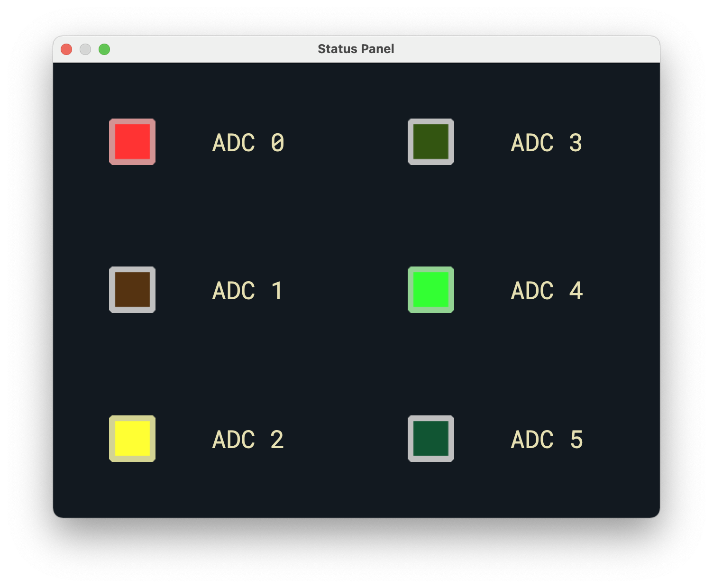This screenshot has width=713, height=588.
Task: Click the ADC 0 text label
Action: pyautogui.click(x=248, y=143)
